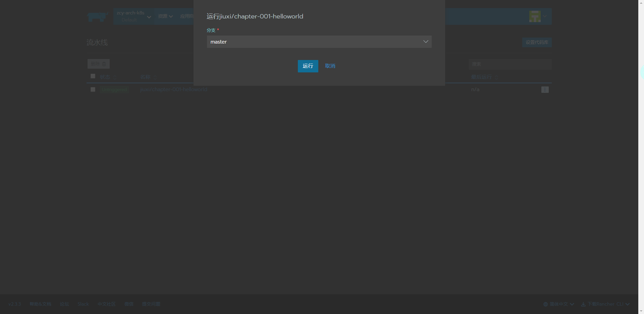Screen dimensions: 644x314
Task: Click the 设置代码库 button
Action: coord(537,43)
